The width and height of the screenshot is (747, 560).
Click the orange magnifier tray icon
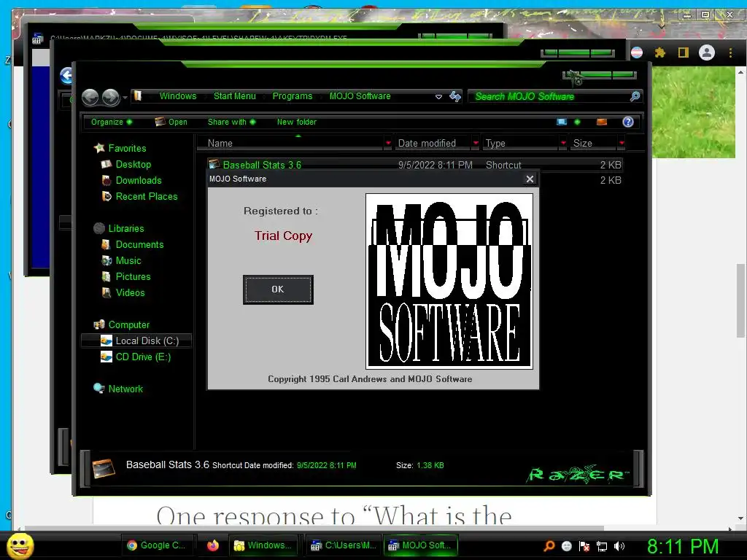click(549, 546)
